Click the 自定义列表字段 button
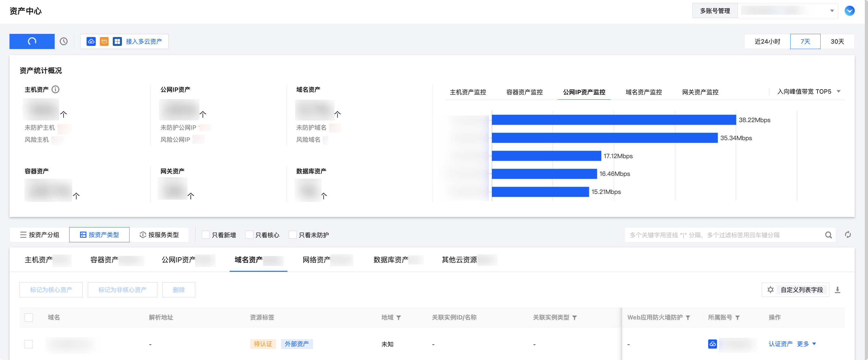This screenshot has width=868, height=360. click(796, 290)
